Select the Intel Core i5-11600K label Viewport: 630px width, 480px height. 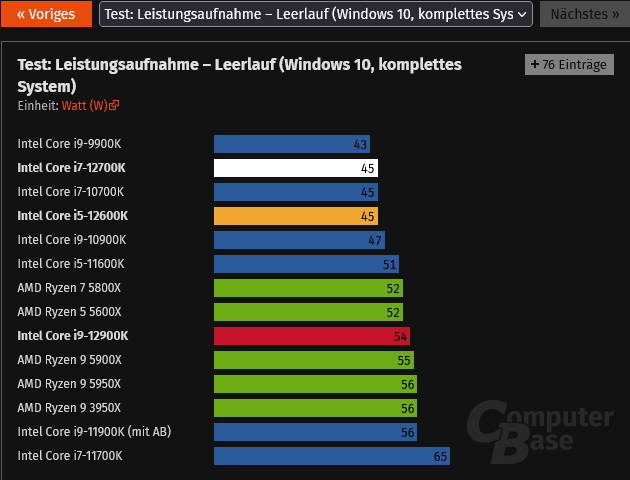tap(71, 264)
